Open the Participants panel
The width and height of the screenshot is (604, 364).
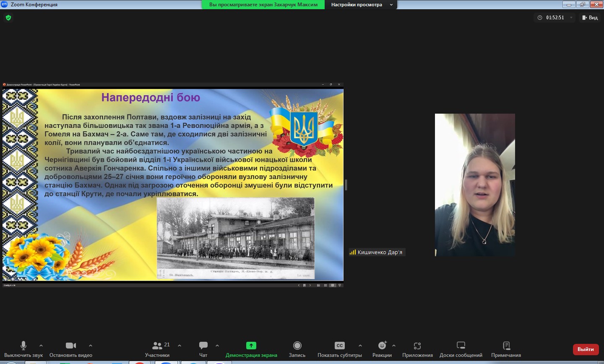click(157, 346)
